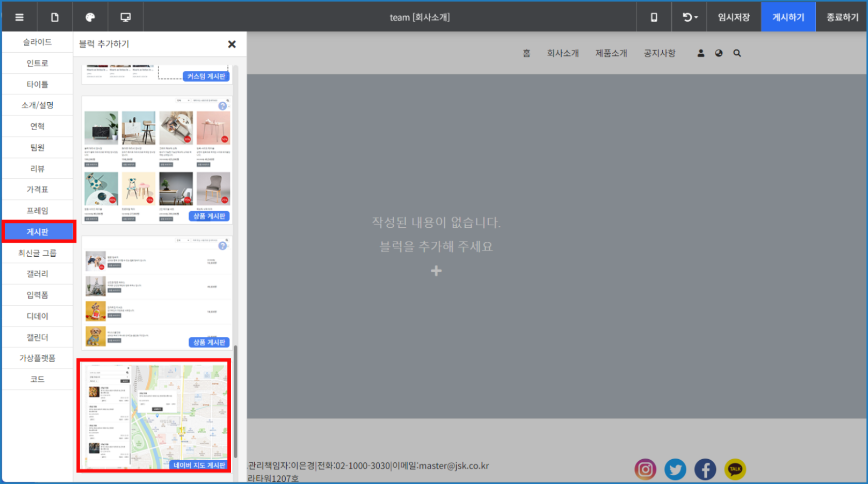
Task: Click the search magnifier in site navigation
Action: (x=737, y=53)
